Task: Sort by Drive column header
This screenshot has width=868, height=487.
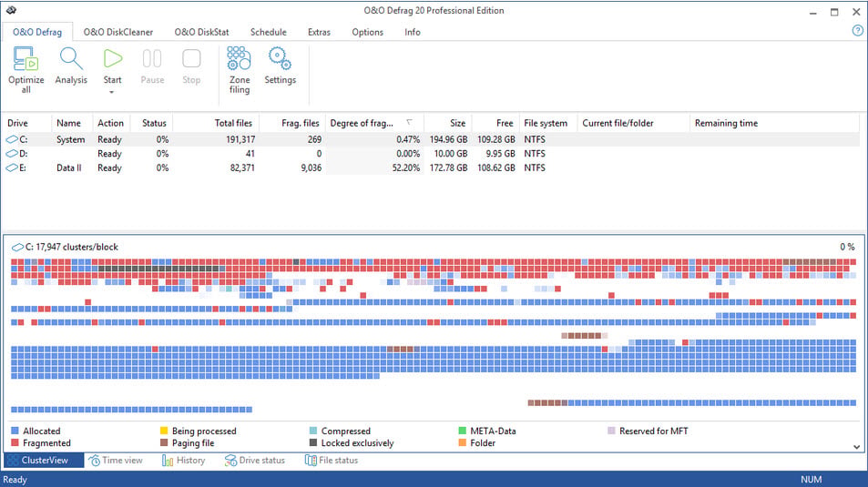Action: (26, 123)
